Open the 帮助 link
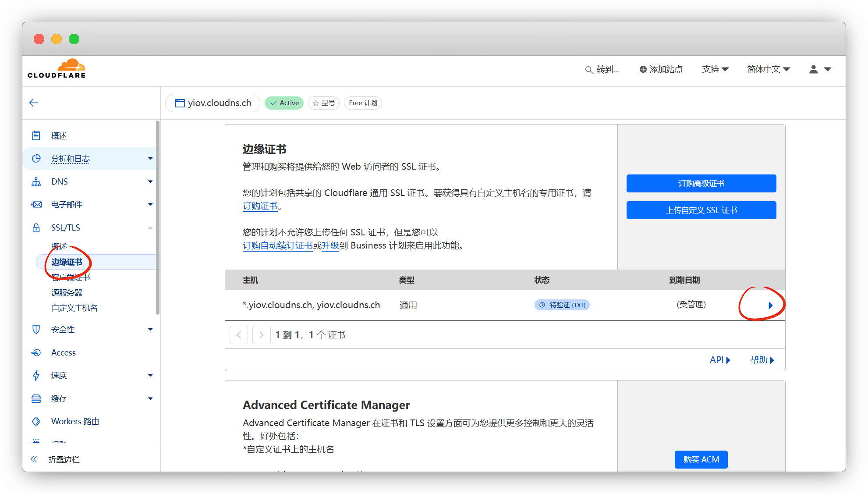Screen dimensions: 868x494 tap(762, 360)
